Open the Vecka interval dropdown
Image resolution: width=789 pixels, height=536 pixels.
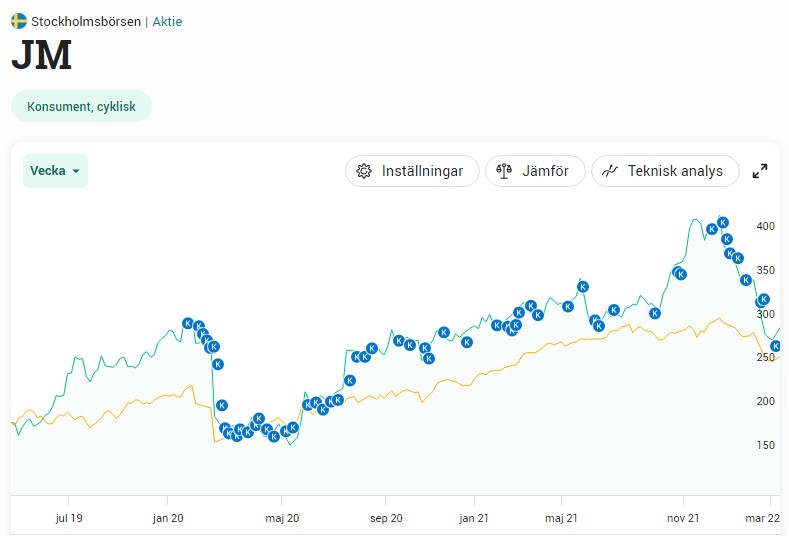(x=55, y=171)
